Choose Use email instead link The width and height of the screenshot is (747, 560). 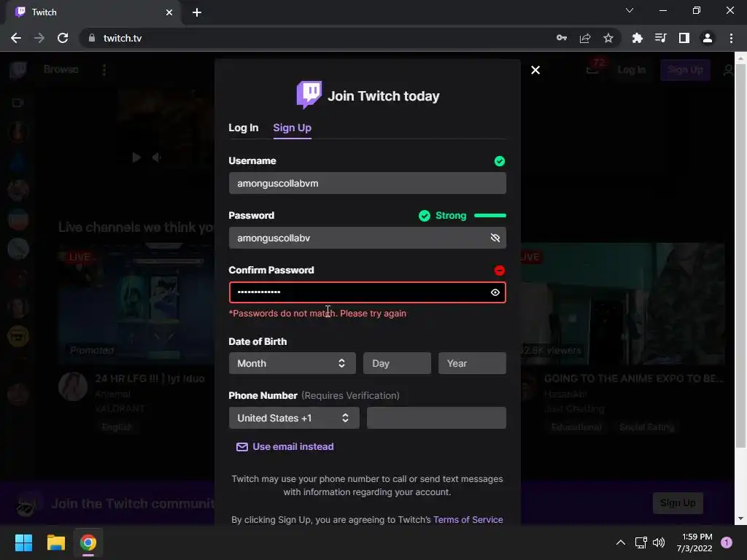tap(285, 447)
